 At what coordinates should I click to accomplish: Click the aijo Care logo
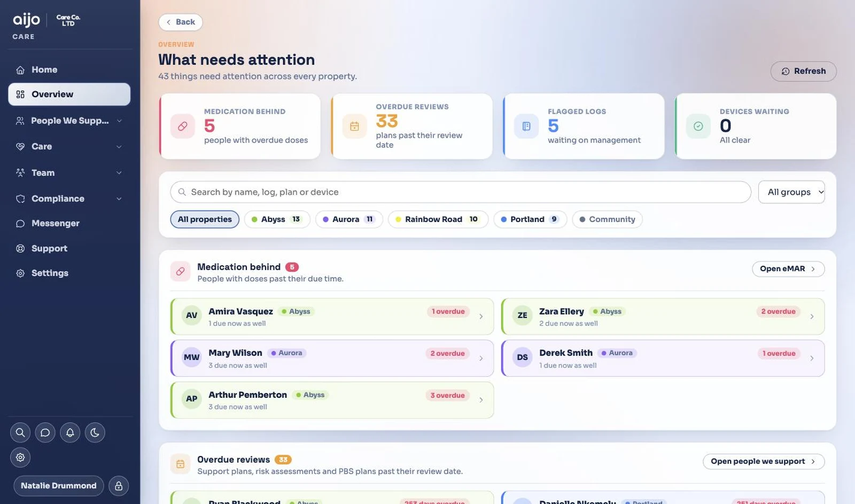(x=26, y=26)
